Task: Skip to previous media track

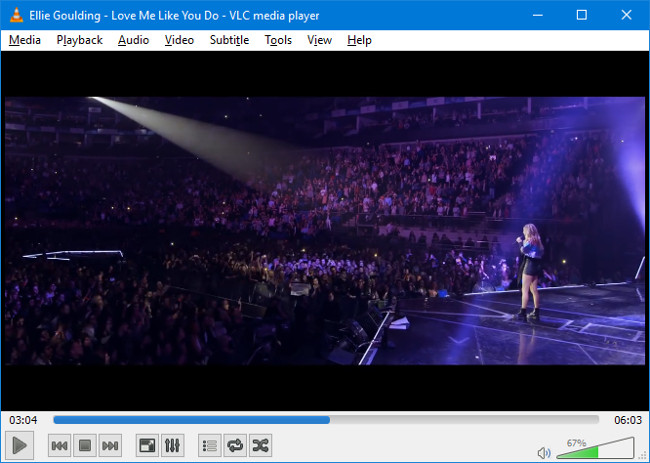Action: click(59, 445)
